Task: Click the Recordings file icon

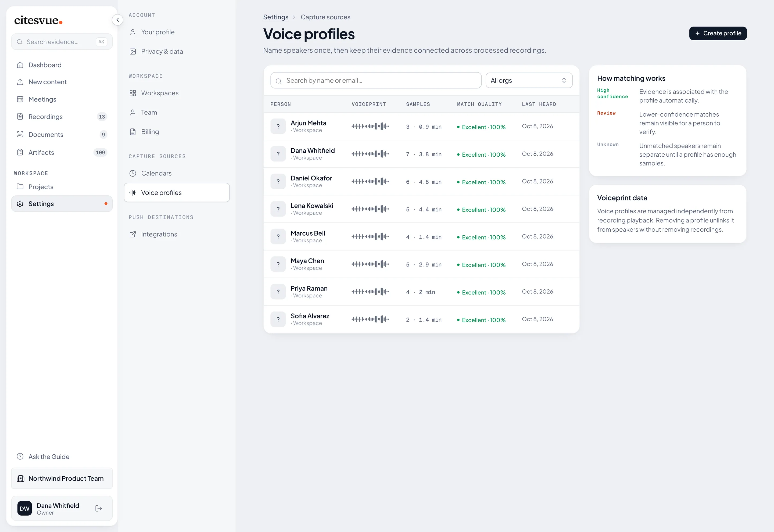Action: 20,117
